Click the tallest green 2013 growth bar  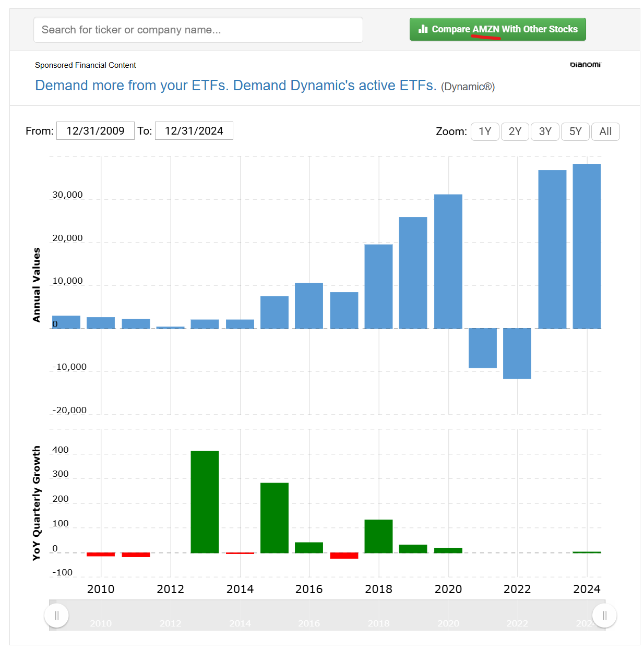click(205, 501)
